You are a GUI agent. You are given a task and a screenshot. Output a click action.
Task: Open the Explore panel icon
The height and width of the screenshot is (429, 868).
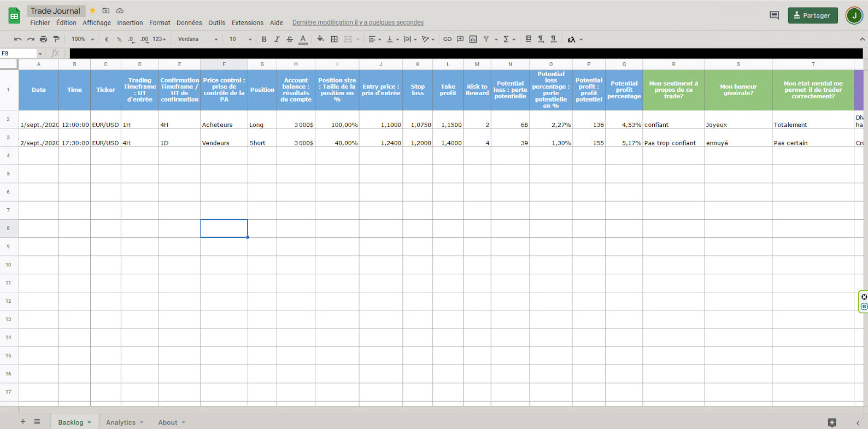[832, 422]
